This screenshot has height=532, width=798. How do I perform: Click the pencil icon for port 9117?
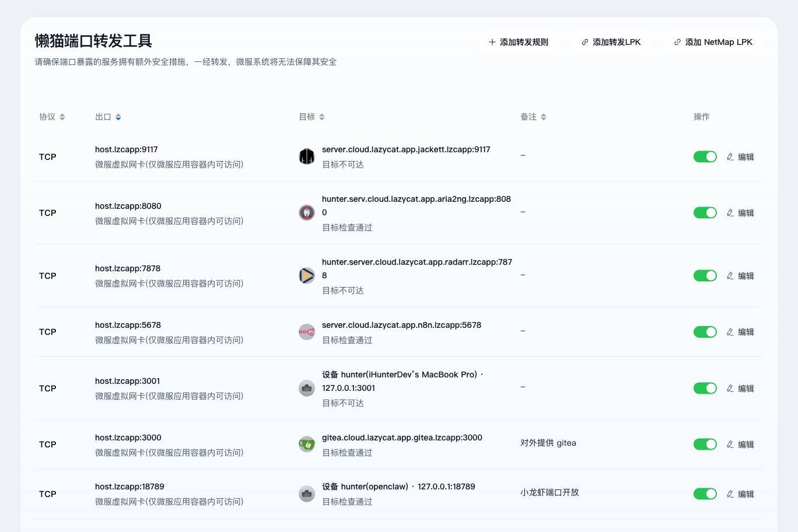pyautogui.click(x=730, y=157)
